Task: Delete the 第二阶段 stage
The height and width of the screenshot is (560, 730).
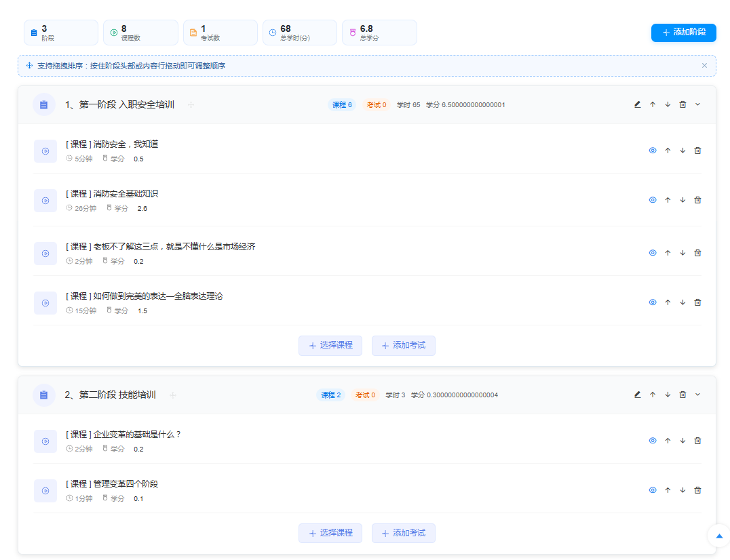Action: (683, 394)
